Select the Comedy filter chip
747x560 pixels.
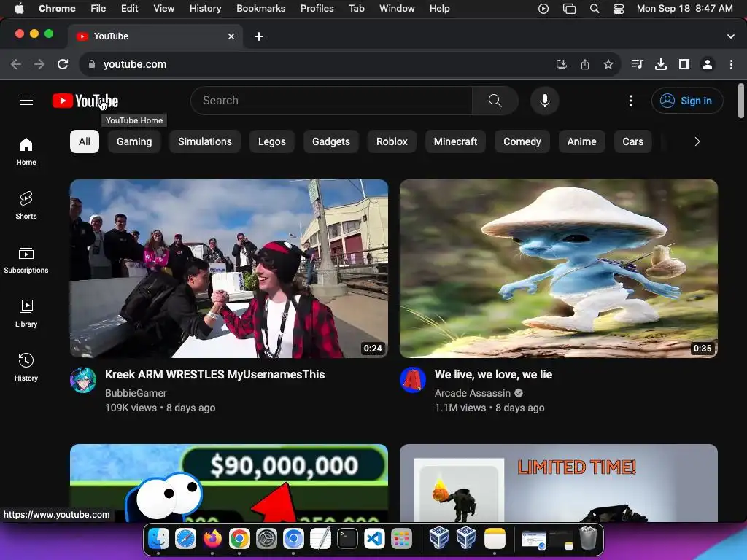click(522, 142)
